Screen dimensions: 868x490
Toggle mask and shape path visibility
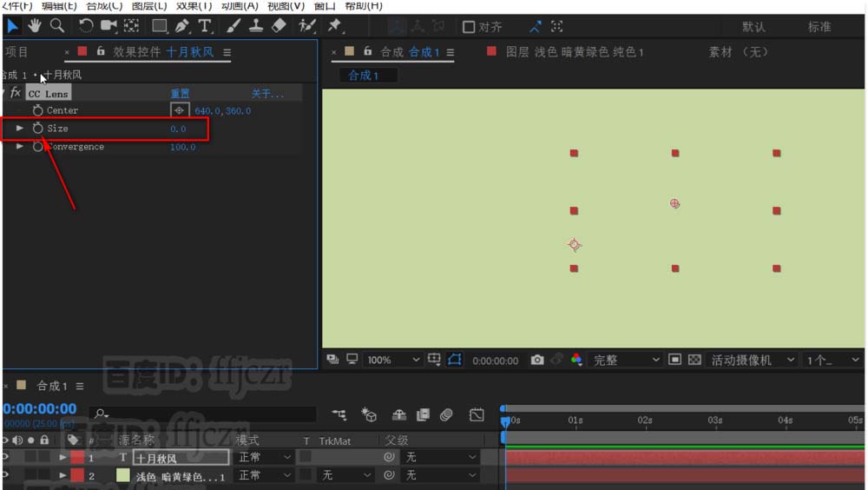pyautogui.click(x=455, y=360)
